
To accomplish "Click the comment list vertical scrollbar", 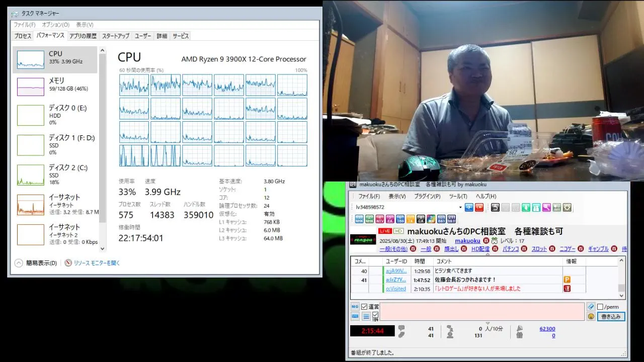I will pyautogui.click(x=622, y=277).
